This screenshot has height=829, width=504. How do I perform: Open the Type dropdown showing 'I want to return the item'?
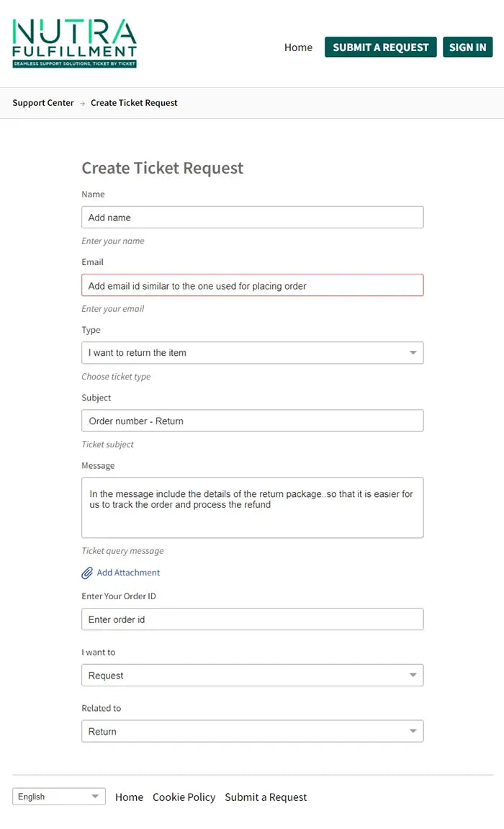[x=252, y=352]
